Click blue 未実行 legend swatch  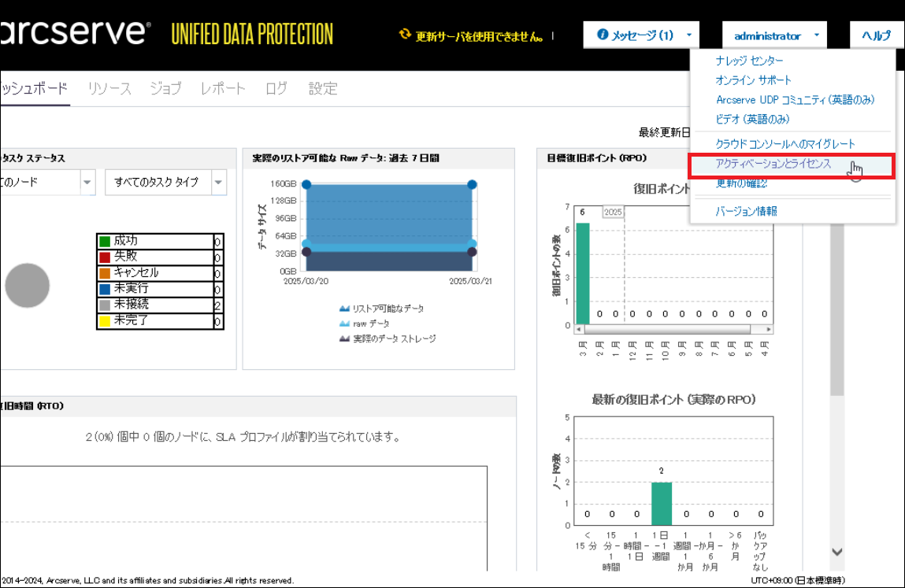pos(105,289)
